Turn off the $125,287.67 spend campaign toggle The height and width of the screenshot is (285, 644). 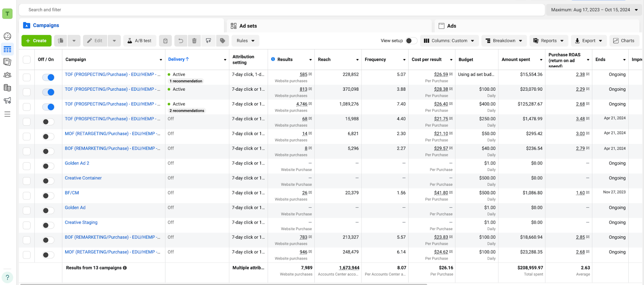(48, 107)
